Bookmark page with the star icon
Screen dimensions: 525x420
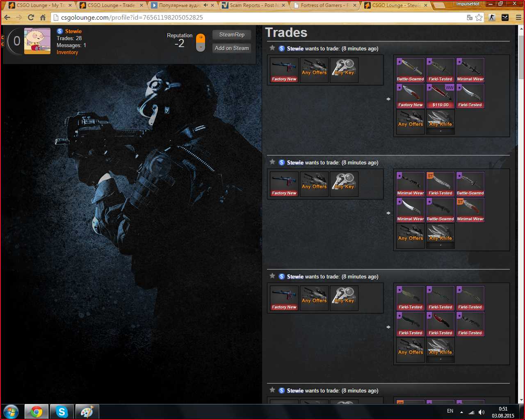coord(479,18)
